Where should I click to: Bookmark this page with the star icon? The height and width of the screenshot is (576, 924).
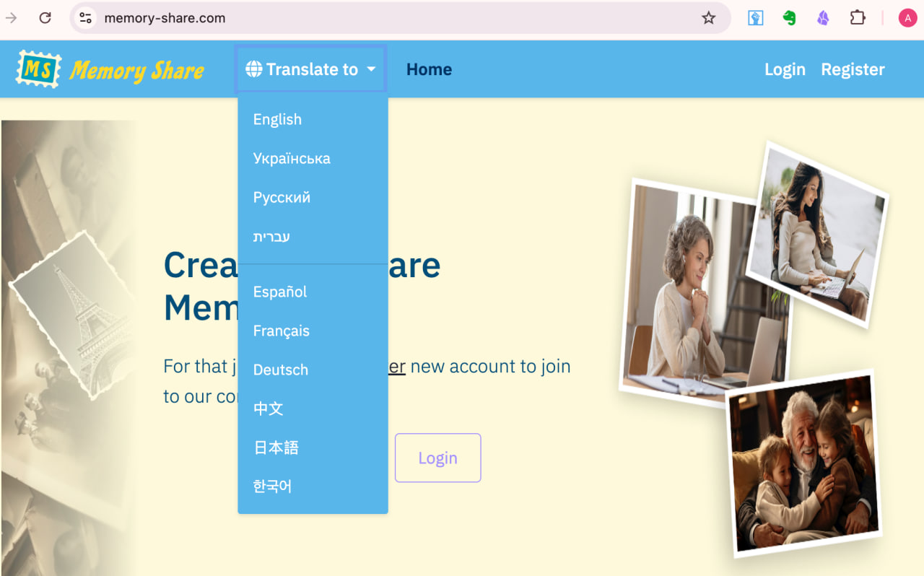pyautogui.click(x=708, y=18)
